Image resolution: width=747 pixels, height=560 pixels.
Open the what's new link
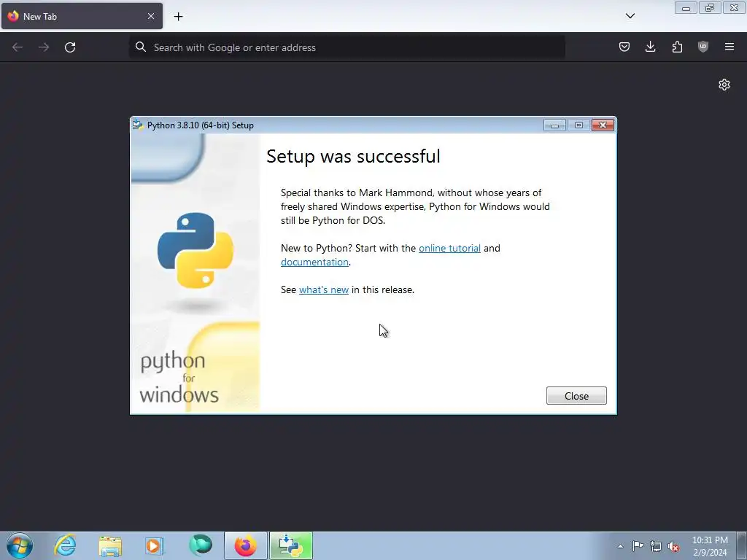[323, 289]
